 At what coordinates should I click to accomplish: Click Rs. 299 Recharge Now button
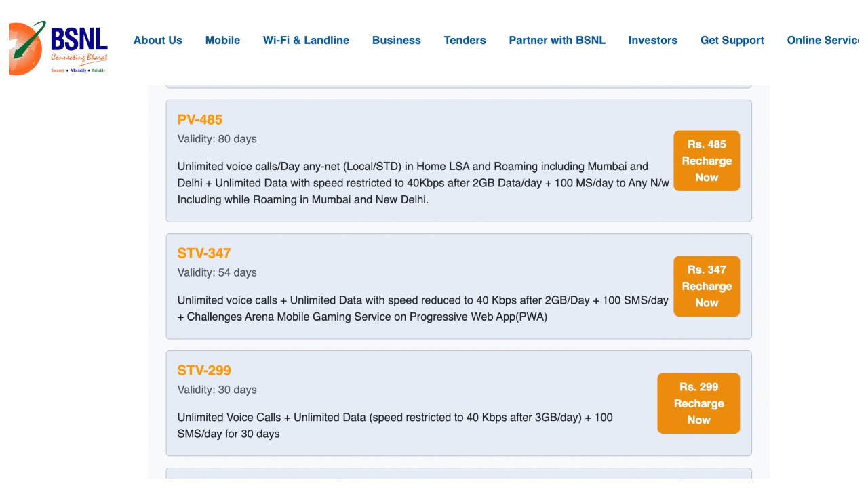tap(698, 403)
